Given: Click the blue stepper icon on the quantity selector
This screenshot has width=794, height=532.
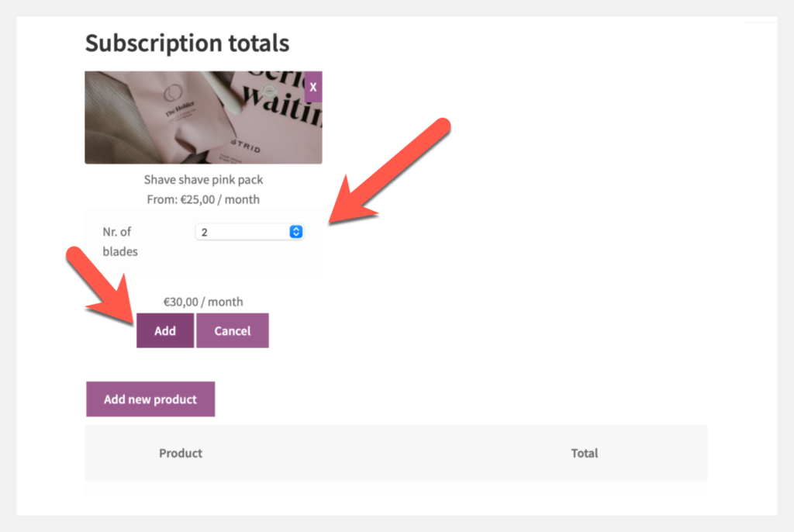Looking at the screenshot, I should point(296,231).
